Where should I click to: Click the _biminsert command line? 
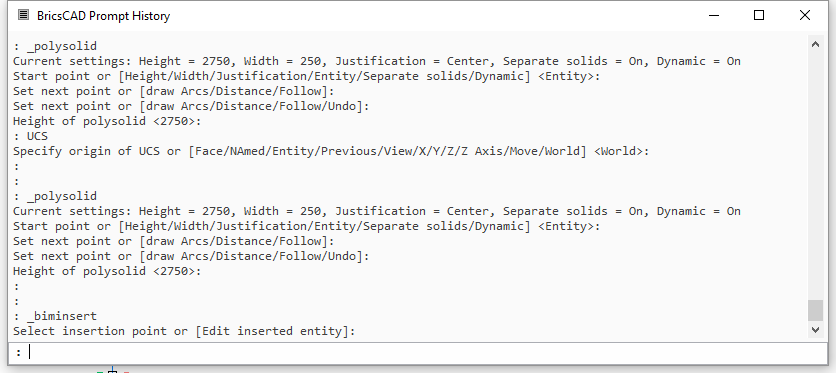pyautogui.click(x=55, y=316)
